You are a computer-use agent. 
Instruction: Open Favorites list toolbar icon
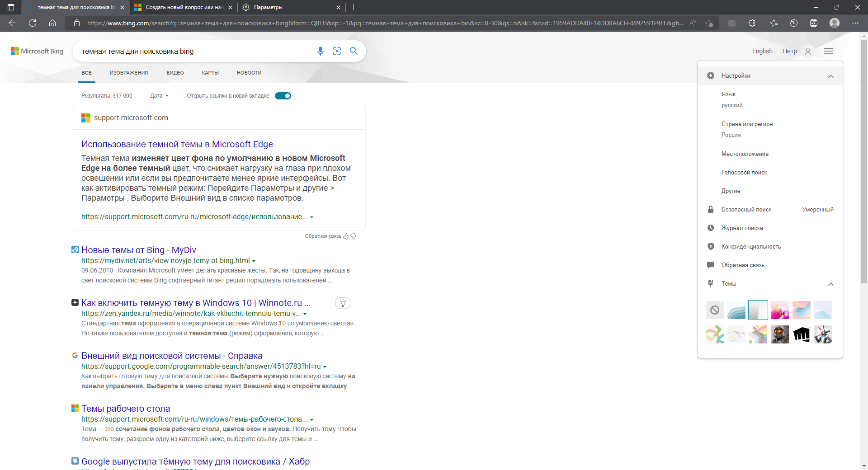pyautogui.click(x=774, y=23)
